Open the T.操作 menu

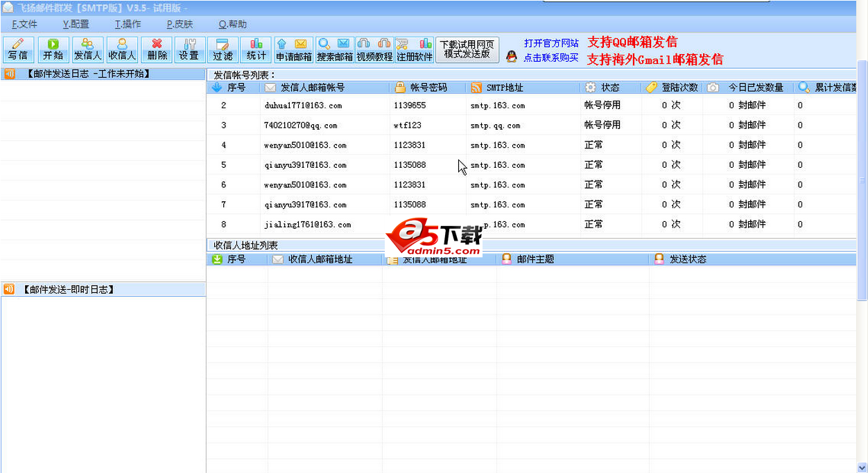tap(128, 24)
